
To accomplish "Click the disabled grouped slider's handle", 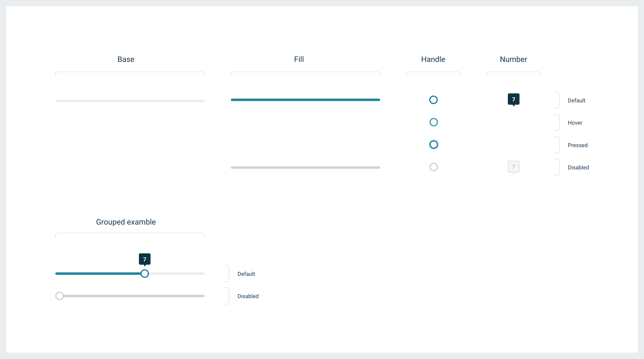I will [x=59, y=296].
